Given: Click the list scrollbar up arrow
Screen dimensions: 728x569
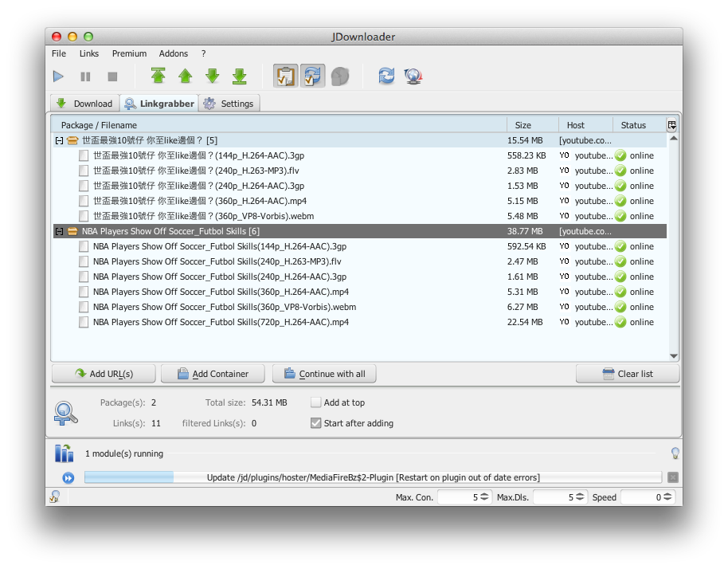Looking at the screenshot, I should (674, 139).
